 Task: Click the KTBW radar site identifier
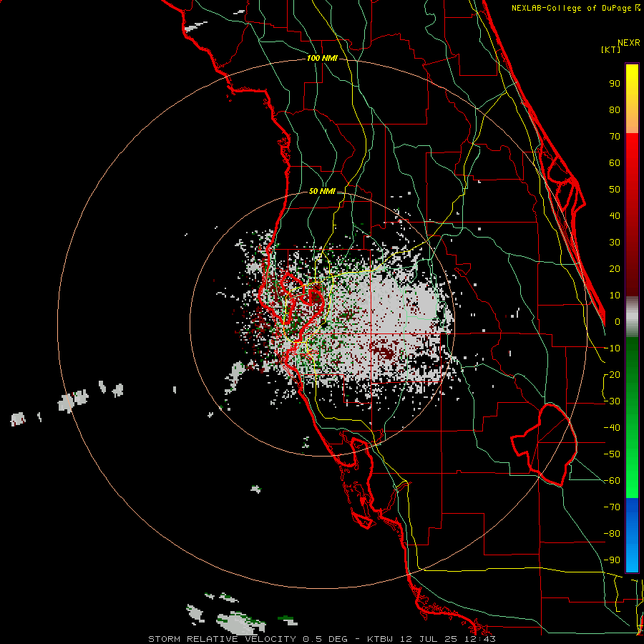pos(381,639)
